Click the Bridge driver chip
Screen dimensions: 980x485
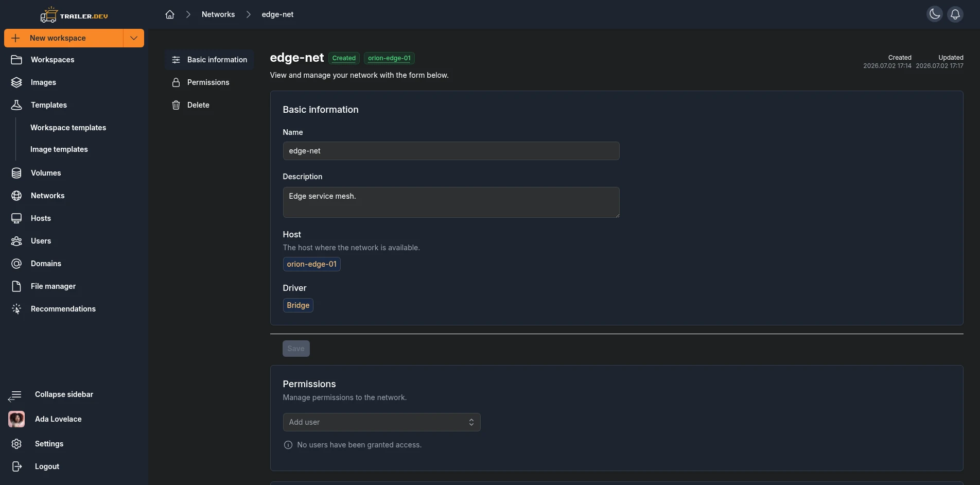click(x=298, y=305)
